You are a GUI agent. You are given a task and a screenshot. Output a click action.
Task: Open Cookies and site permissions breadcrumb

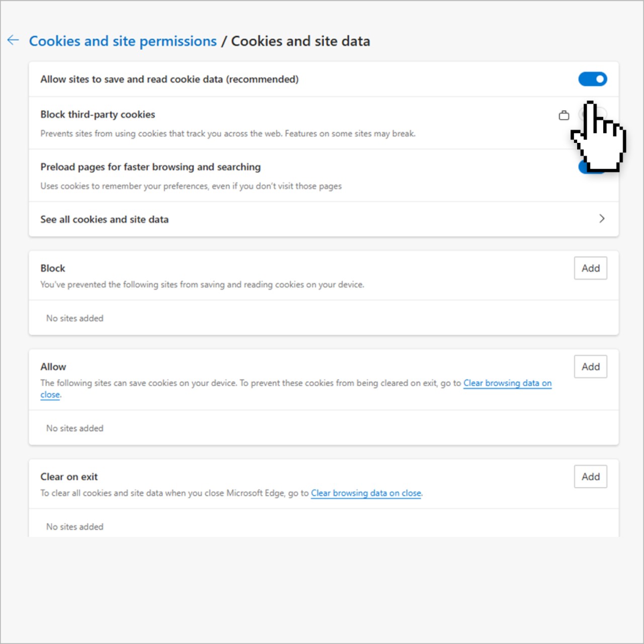[x=123, y=41]
